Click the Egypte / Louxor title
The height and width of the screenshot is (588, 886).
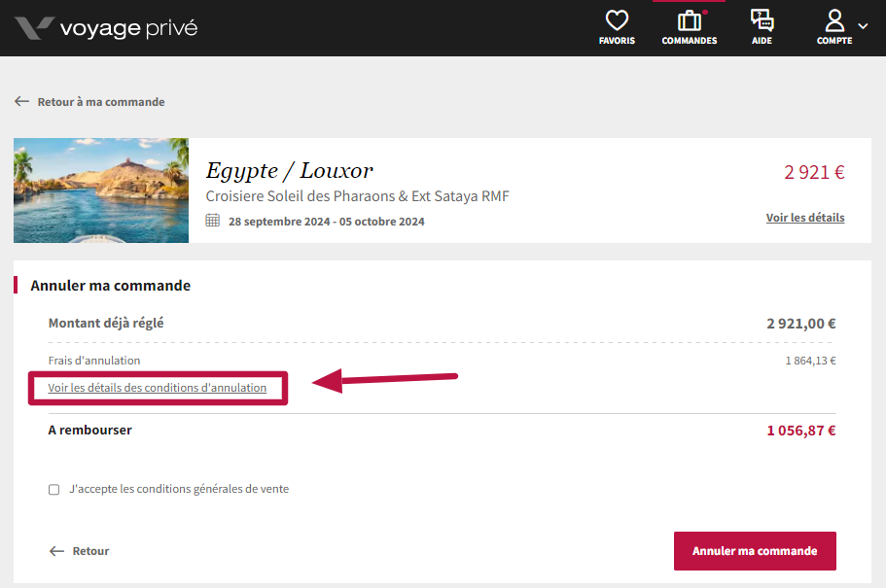click(289, 171)
